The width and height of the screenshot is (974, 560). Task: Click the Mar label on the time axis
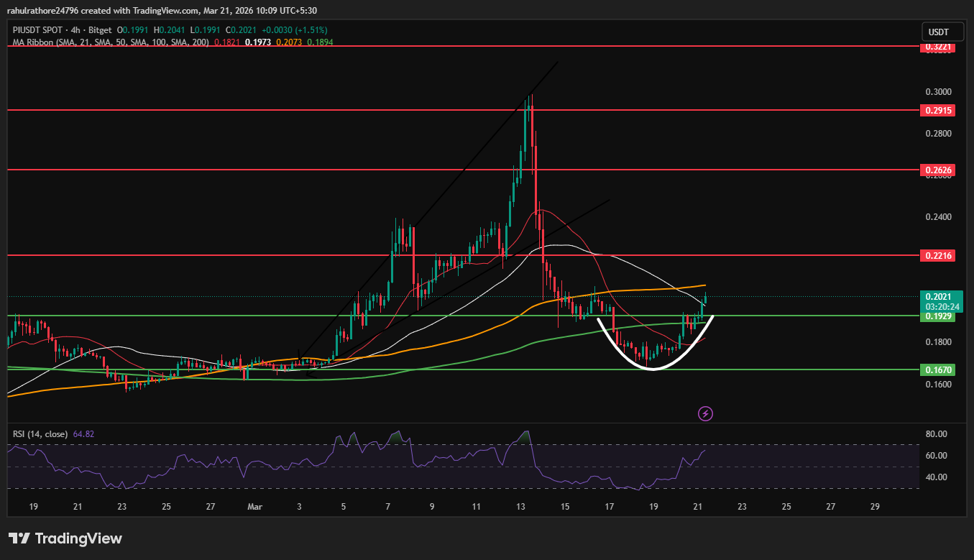[x=255, y=506]
